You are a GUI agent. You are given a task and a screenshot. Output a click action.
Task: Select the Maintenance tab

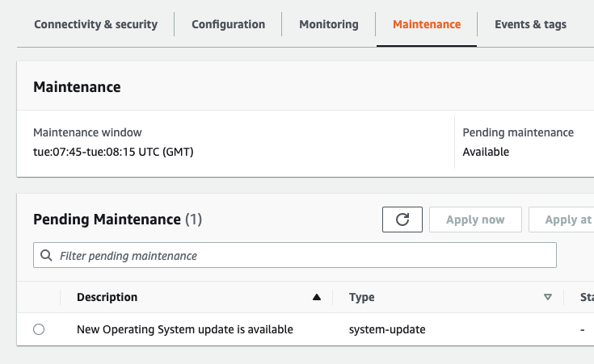click(426, 24)
